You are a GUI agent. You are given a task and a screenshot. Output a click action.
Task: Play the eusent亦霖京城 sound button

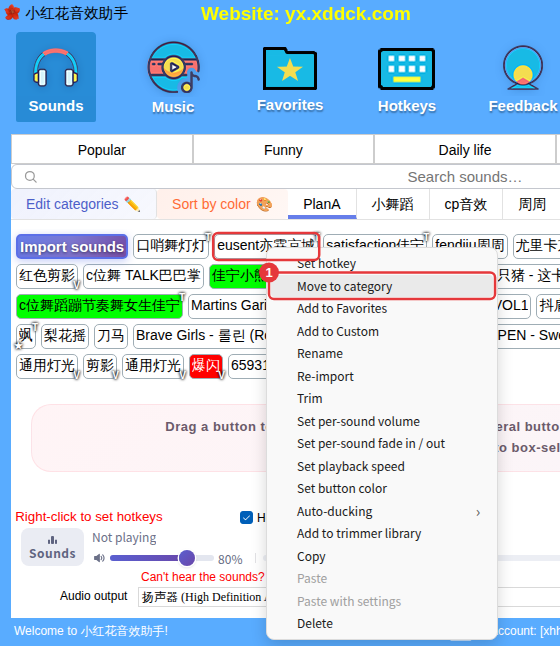click(266, 246)
